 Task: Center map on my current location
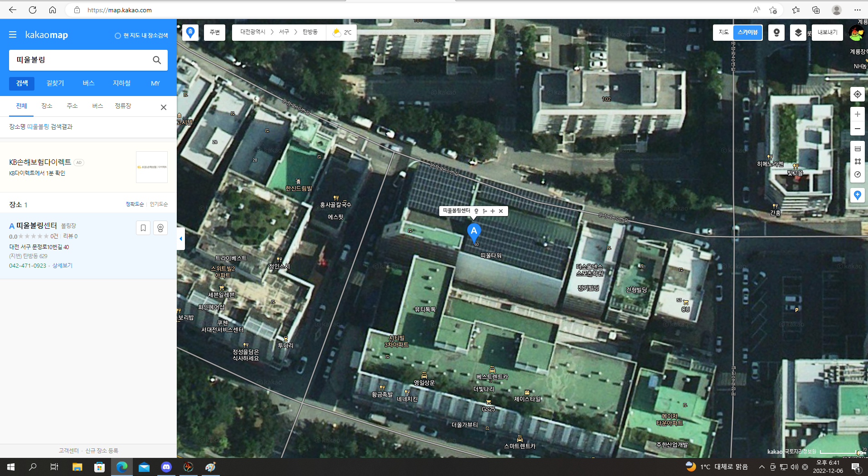(857, 94)
